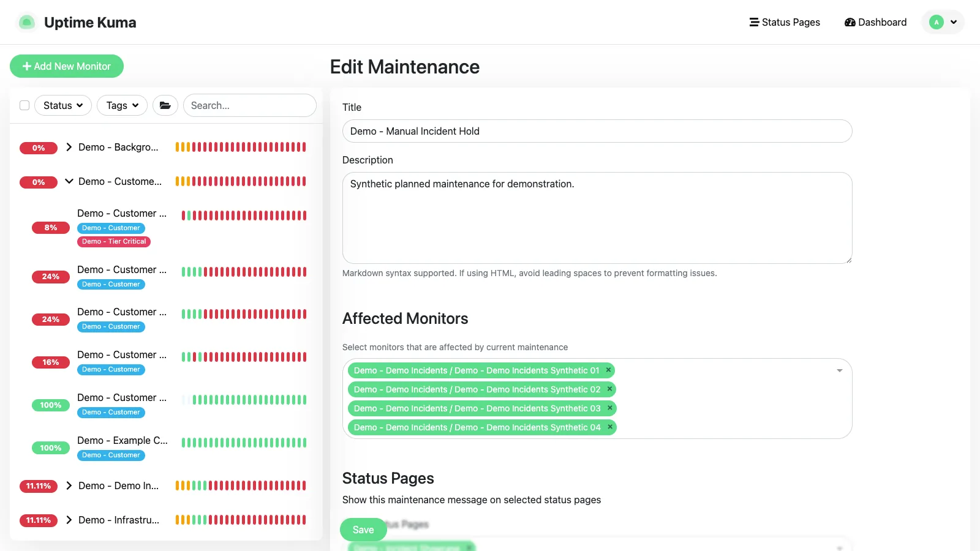Click the Uptime Kuma title link
This screenshot has width=980, height=551.
[x=90, y=23]
